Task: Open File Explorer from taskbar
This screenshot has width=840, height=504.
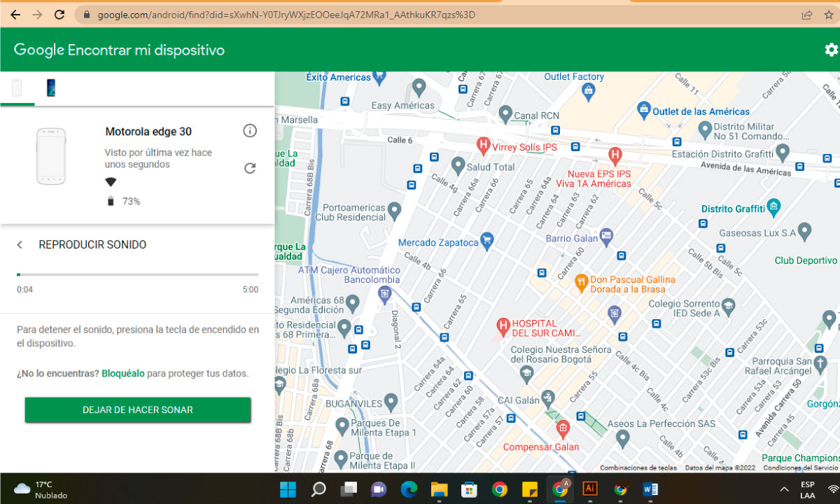Action: (439, 489)
